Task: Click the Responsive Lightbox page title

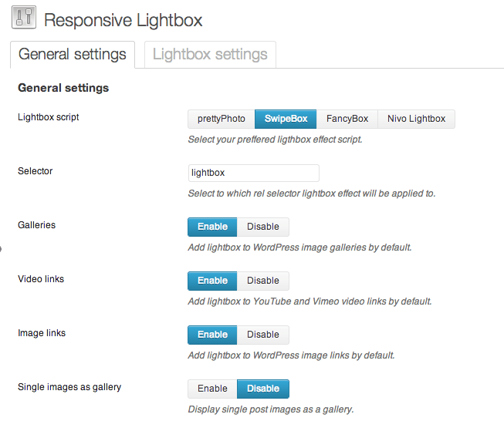Action: pyautogui.click(x=123, y=20)
